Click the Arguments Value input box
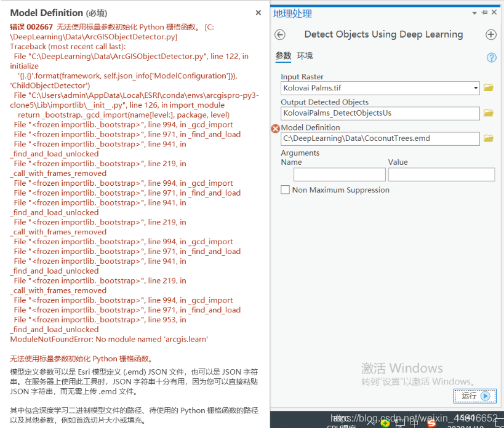Image resolution: width=504 pixels, height=430 pixels. (441, 175)
